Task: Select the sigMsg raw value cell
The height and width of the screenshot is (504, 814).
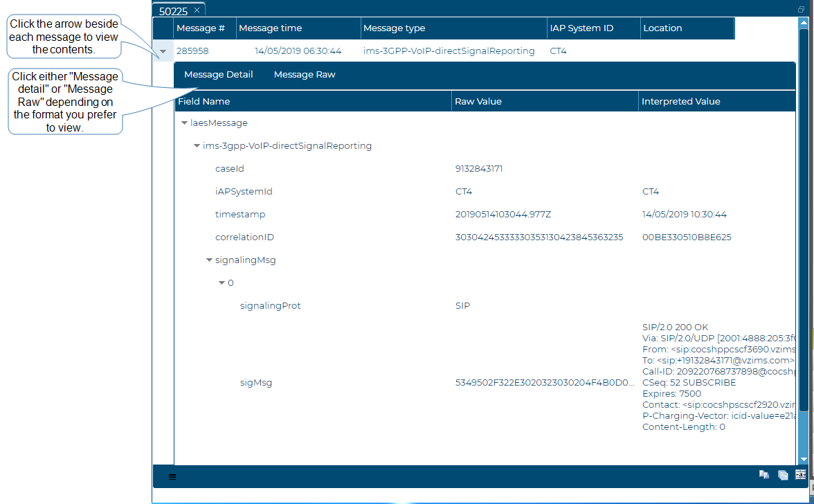Action: [x=544, y=383]
